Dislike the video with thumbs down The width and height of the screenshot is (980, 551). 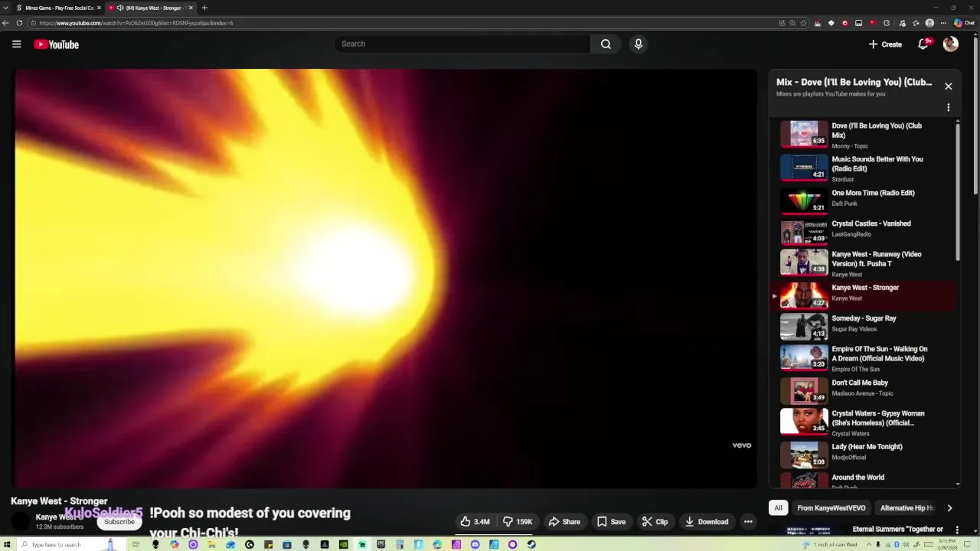click(517, 522)
